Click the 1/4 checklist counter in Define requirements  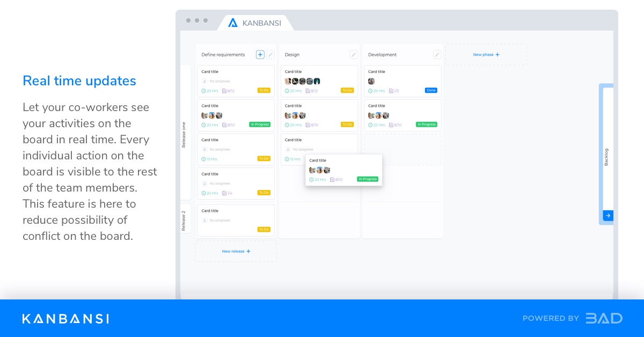coord(228,193)
